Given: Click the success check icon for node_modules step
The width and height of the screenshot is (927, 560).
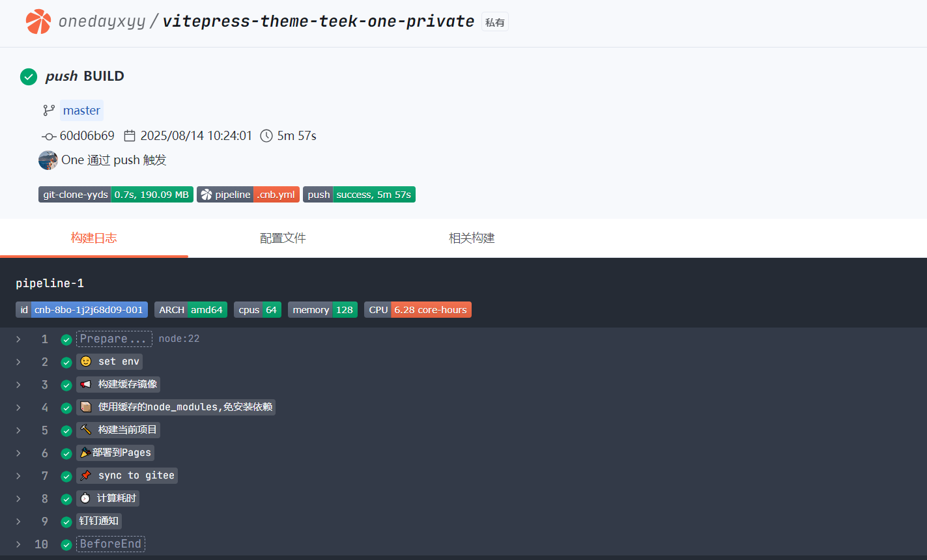Looking at the screenshot, I should pos(66,408).
